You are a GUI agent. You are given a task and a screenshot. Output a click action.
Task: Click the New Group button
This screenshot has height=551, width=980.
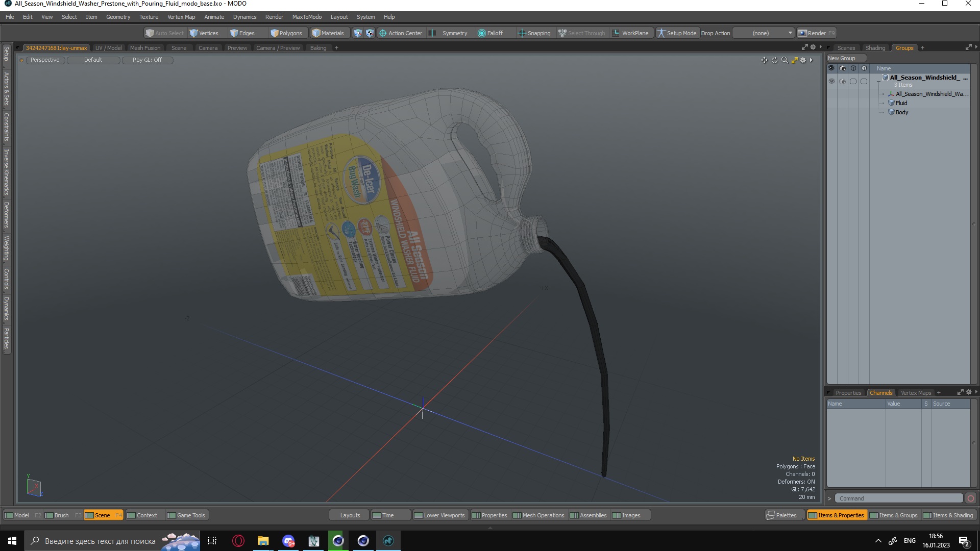[x=846, y=58]
